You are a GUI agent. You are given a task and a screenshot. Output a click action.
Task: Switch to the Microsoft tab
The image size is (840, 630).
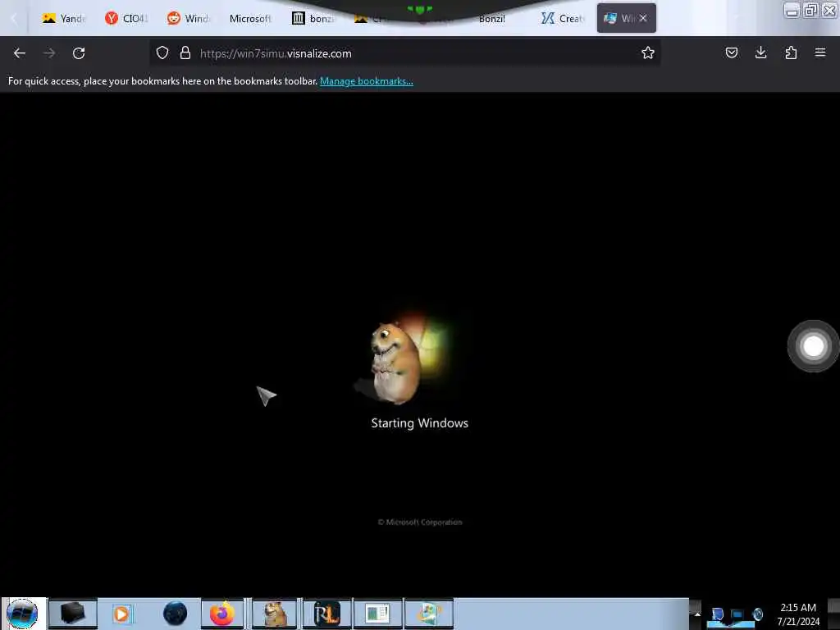[250, 19]
